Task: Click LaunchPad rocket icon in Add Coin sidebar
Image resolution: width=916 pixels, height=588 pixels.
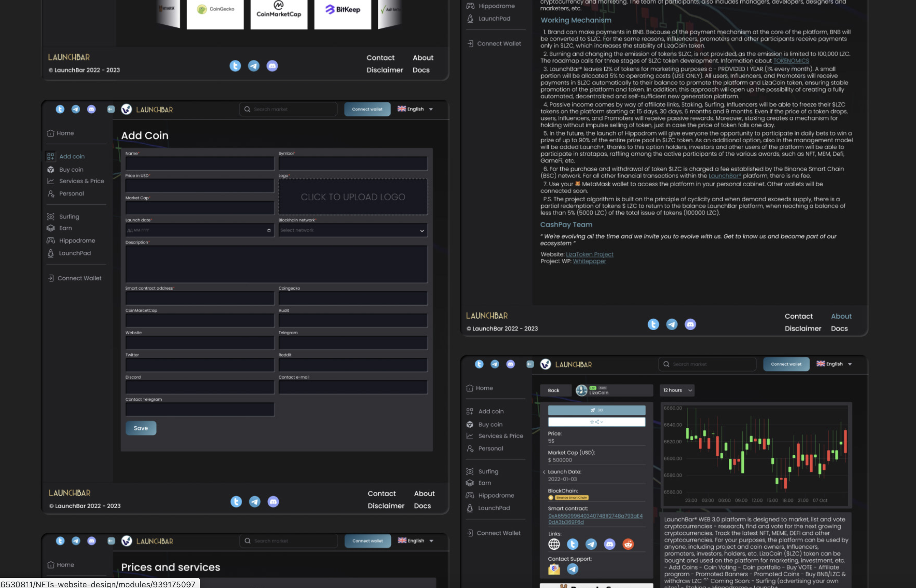Action: (x=51, y=253)
